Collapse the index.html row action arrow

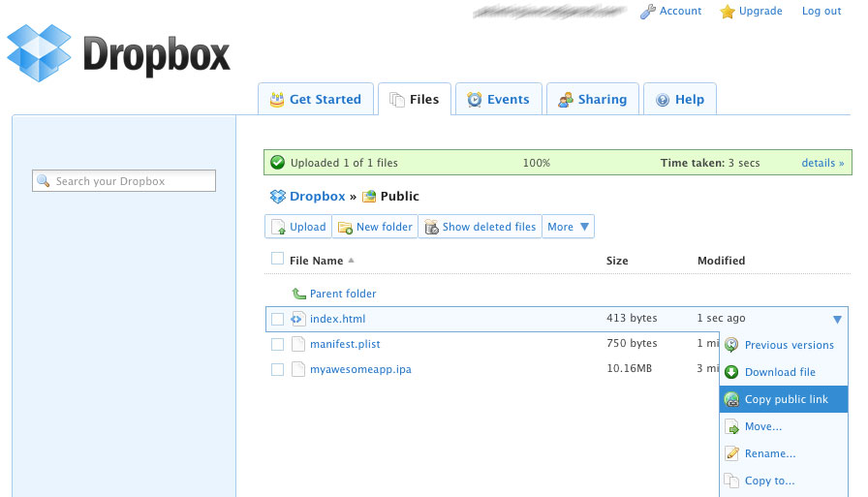pos(837,320)
